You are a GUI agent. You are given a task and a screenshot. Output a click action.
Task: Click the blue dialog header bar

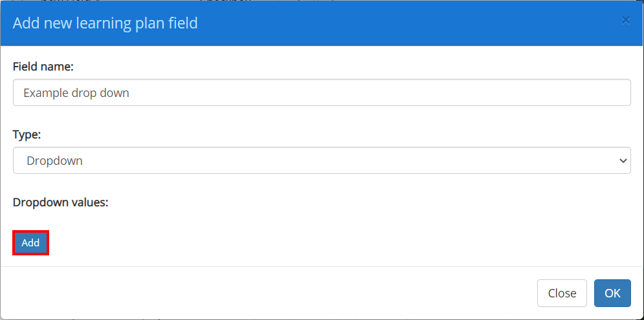point(322,23)
